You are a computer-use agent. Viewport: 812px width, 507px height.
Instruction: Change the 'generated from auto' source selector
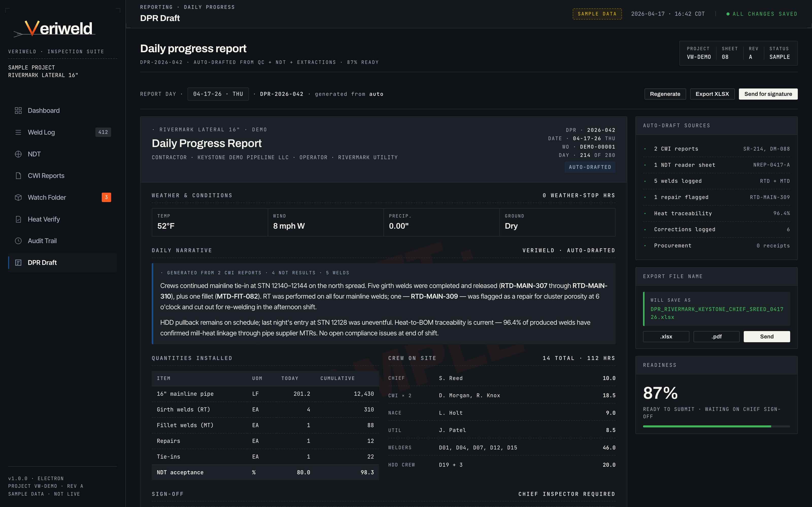[x=377, y=94]
